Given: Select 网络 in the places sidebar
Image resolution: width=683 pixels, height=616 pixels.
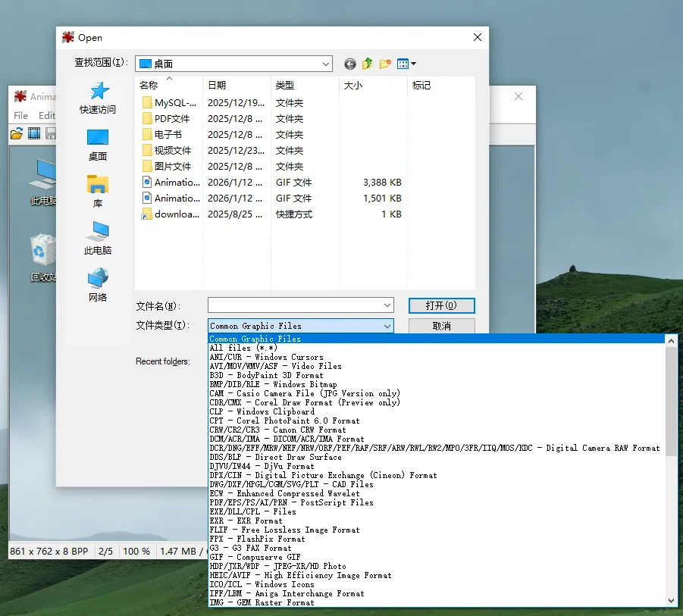Looking at the screenshot, I should 98,285.
